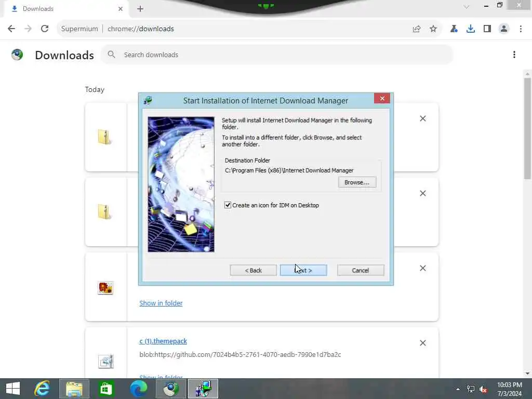Viewport: 532px width, 399px height.
Task: Click the browser forward arrow
Action: (28, 29)
